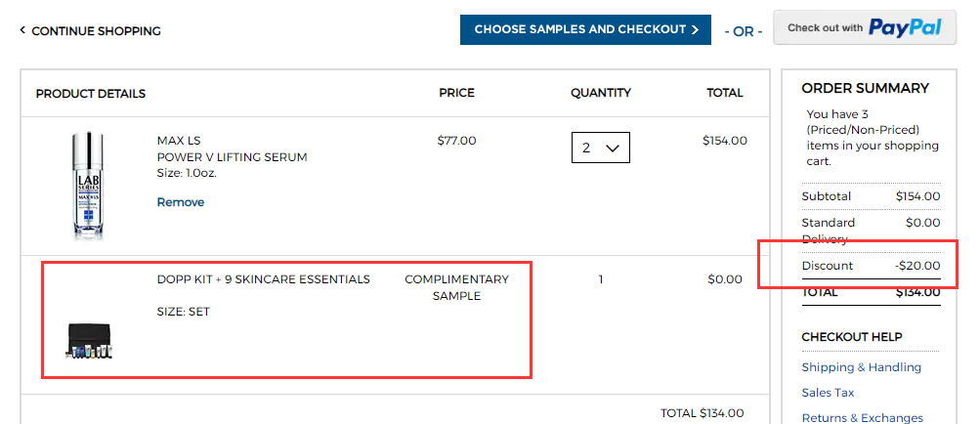Click the Checkout Help heading

click(x=851, y=337)
